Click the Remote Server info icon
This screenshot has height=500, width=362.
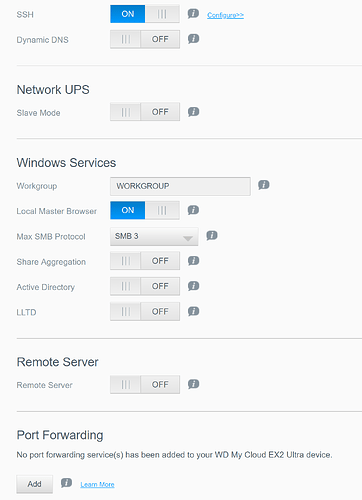coord(193,384)
